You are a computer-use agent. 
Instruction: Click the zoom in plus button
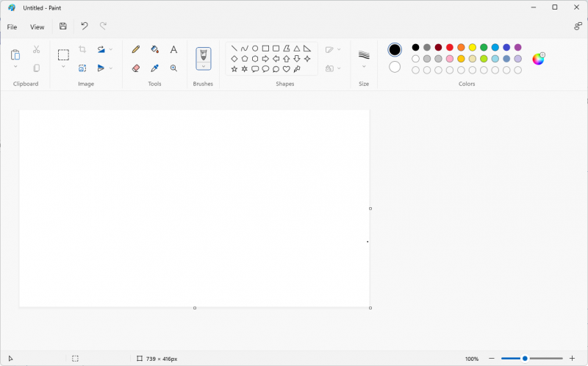[x=572, y=359]
